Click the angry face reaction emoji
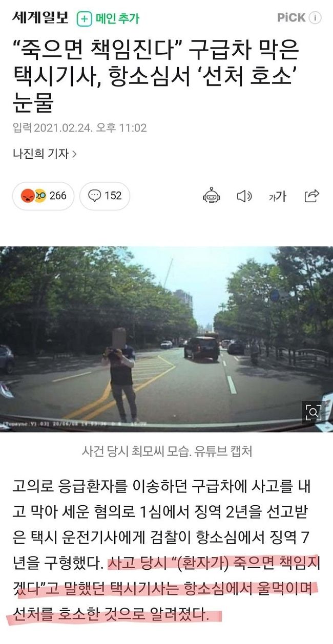 (26, 196)
